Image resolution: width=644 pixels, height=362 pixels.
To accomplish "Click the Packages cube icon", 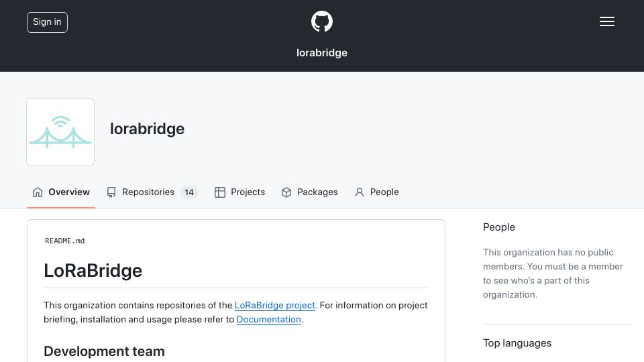I will click(286, 192).
